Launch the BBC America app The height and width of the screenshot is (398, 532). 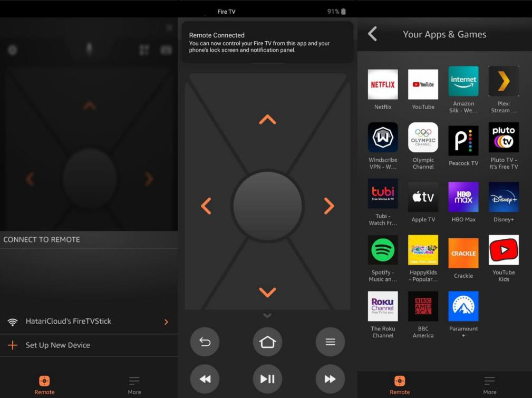423,306
